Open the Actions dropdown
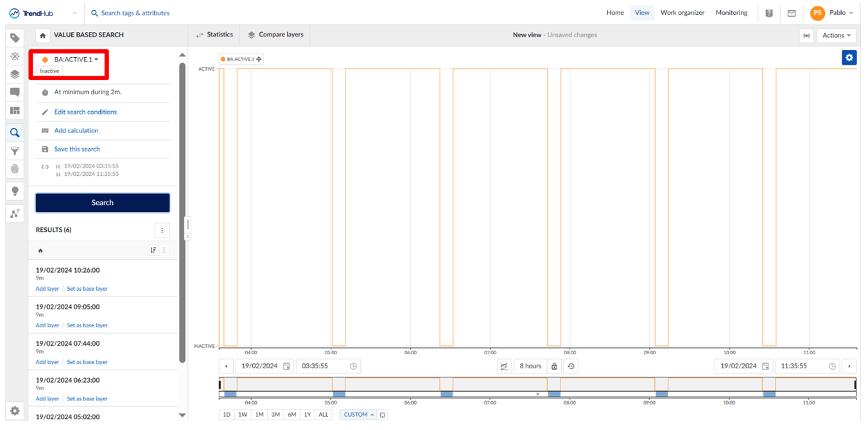868x430 pixels. pyautogui.click(x=837, y=35)
